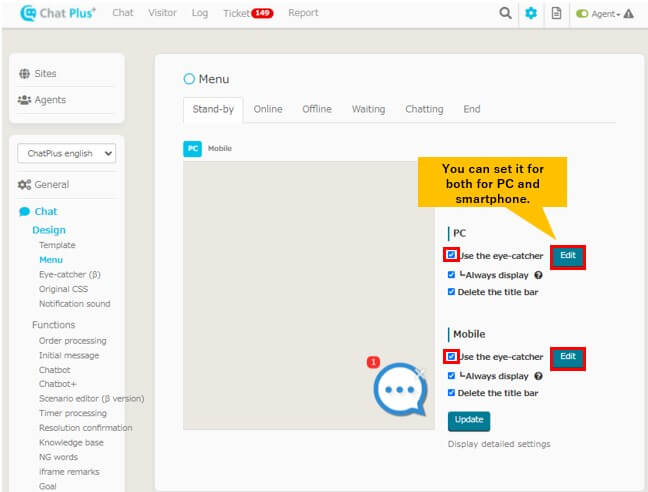This screenshot has height=492, width=648.
Task: Open the Chatbot+ function
Action: [57, 384]
